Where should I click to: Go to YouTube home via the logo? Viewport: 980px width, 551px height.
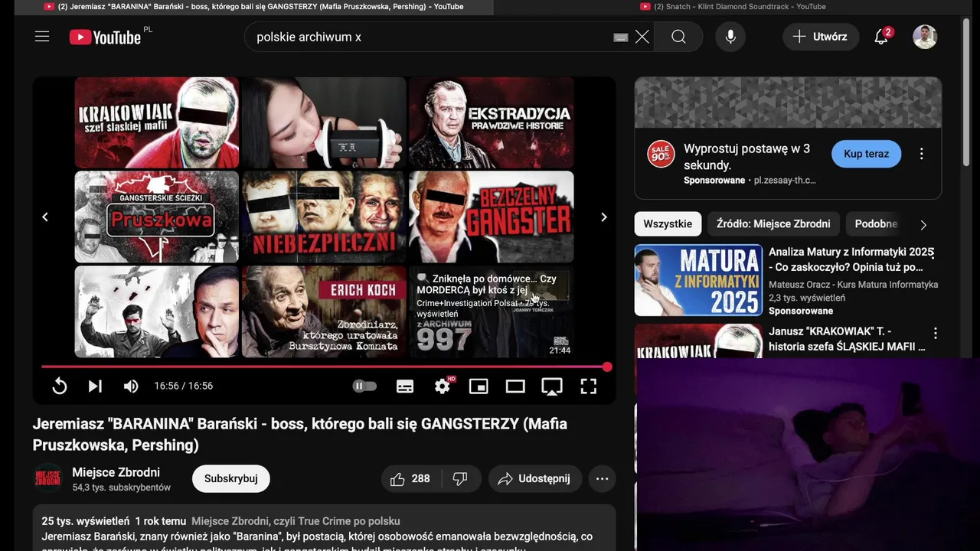pyautogui.click(x=105, y=37)
